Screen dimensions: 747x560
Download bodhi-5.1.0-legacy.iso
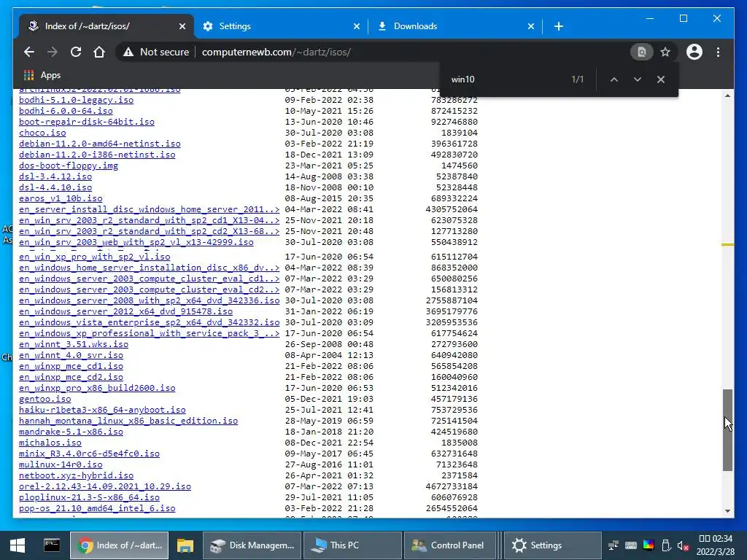click(76, 100)
